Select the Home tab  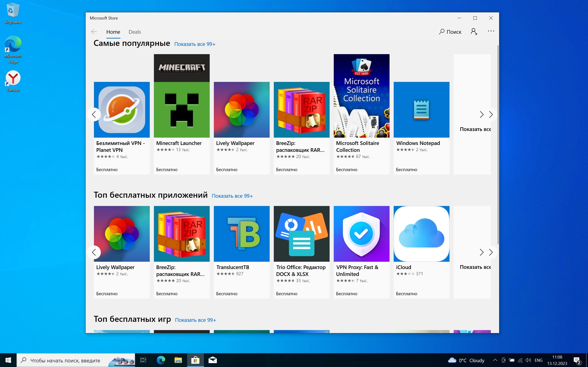(113, 32)
